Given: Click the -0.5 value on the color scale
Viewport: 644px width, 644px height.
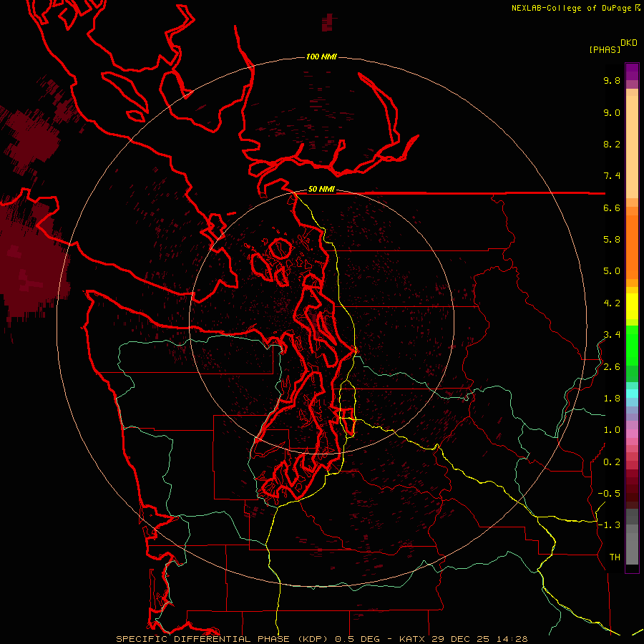Looking at the screenshot, I should (609, 494).
